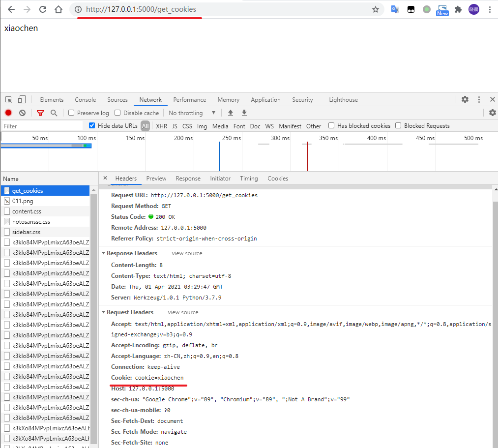
Task: Go back to previous page
Action: click(x=11, y=9)
